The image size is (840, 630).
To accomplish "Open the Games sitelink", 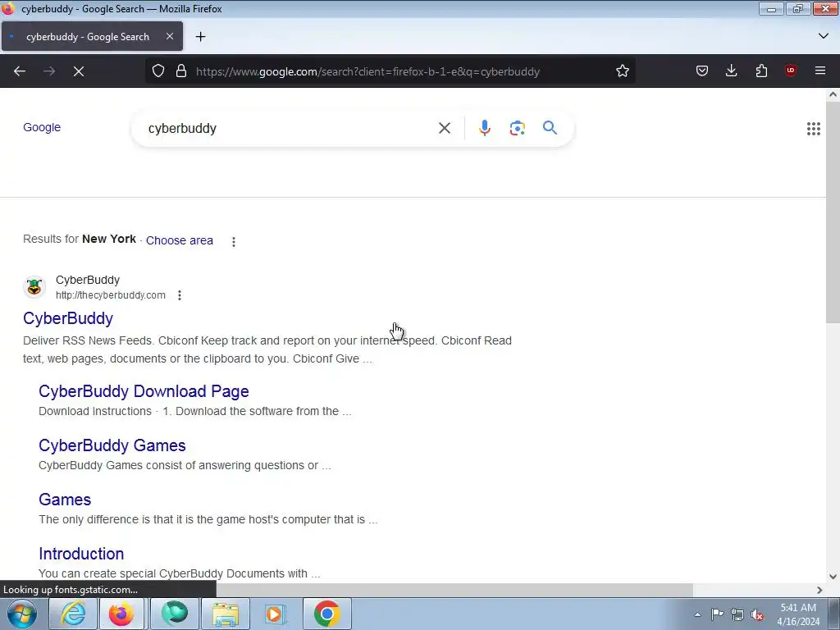I will (65, 500).
